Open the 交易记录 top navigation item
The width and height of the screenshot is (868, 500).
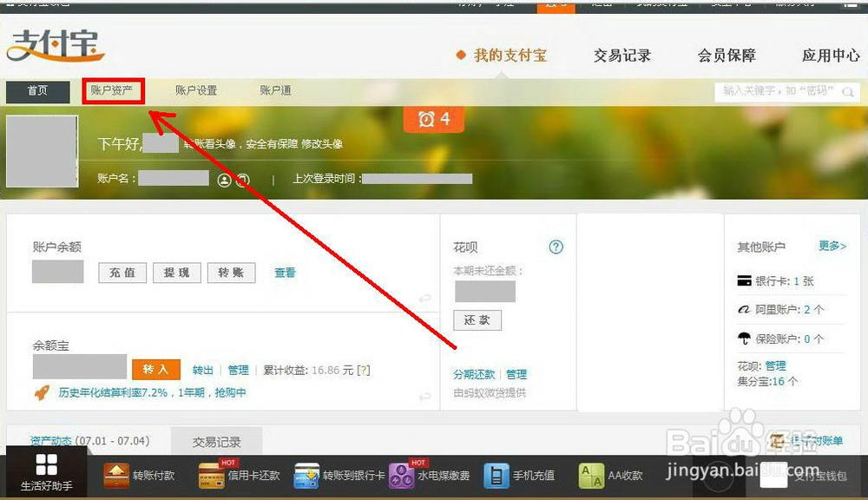pos(622,56)
